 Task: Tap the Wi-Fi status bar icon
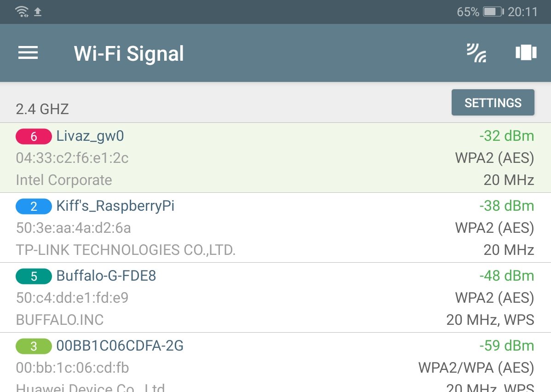tap(22, 12)
